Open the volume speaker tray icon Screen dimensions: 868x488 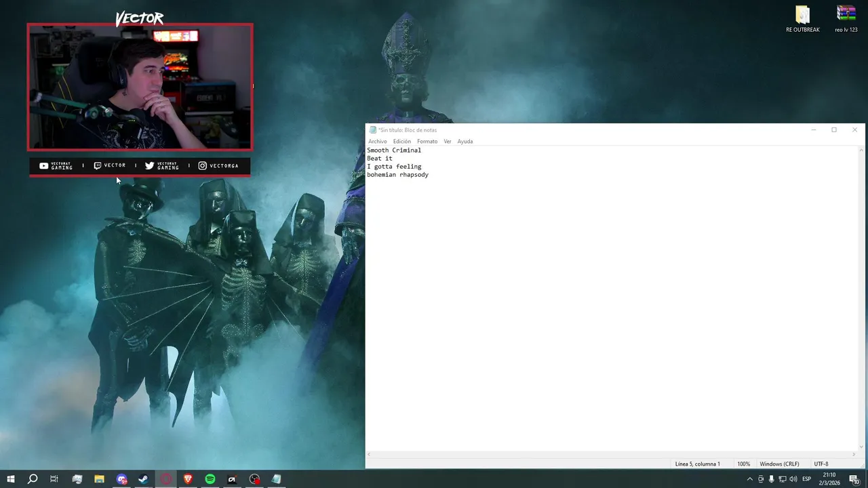[793, 479]
